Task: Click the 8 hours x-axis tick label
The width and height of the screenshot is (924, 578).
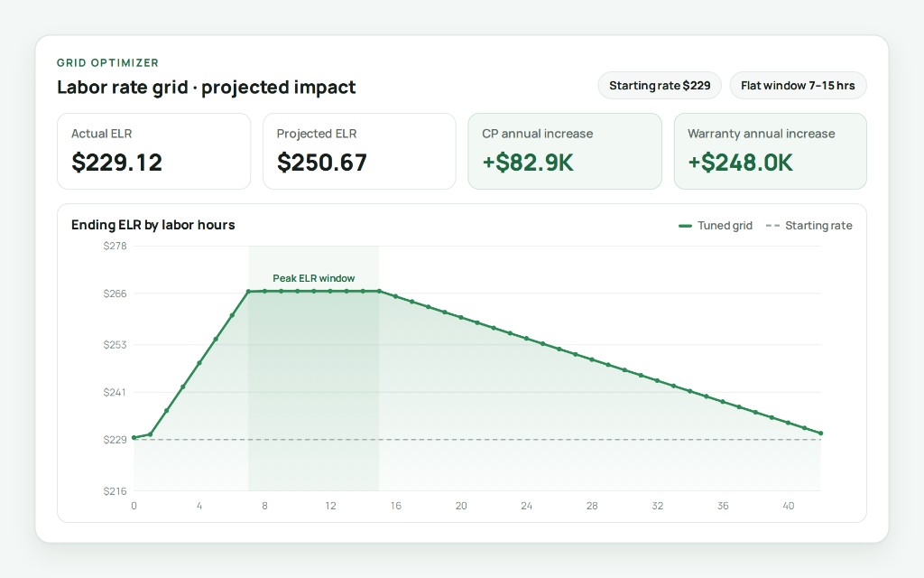Action: 265,506
